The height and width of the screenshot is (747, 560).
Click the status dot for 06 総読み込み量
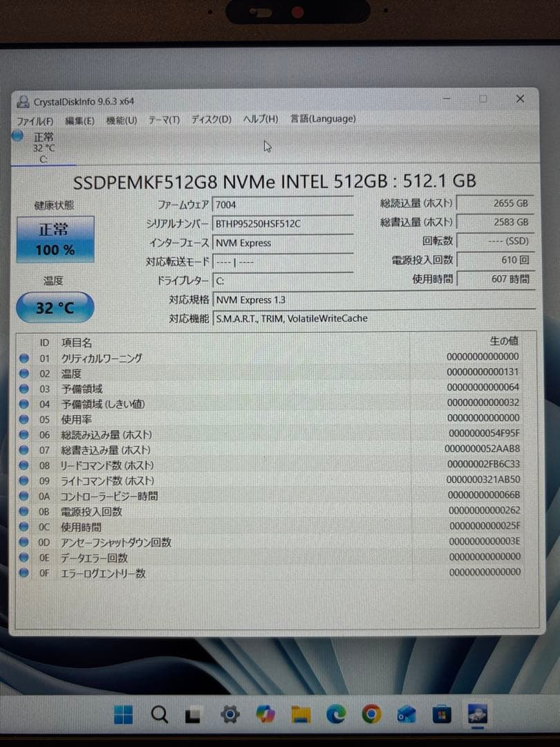pyautogui.click(x=24, y=434)
